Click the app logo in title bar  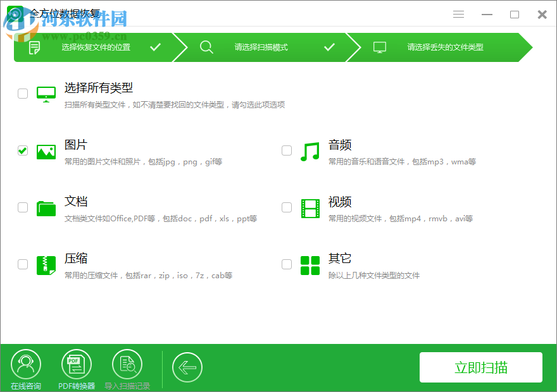(x=14, y=14)
